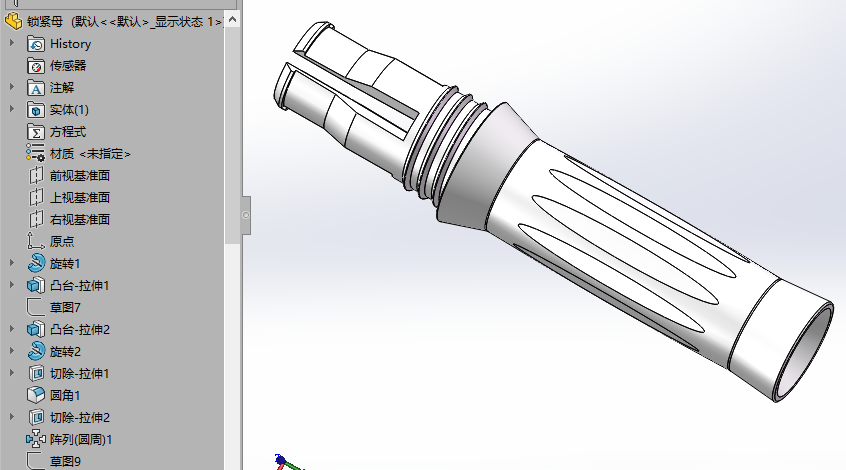Click the 材质 material icon
This screenshot has width=846, height=470.
click(36, 154)
